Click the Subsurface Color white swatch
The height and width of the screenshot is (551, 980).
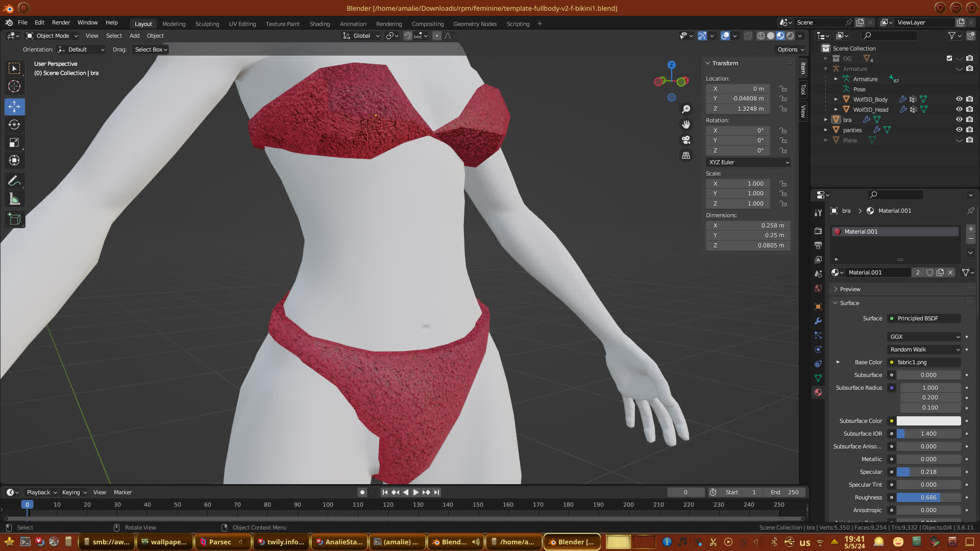pos(928,421)
